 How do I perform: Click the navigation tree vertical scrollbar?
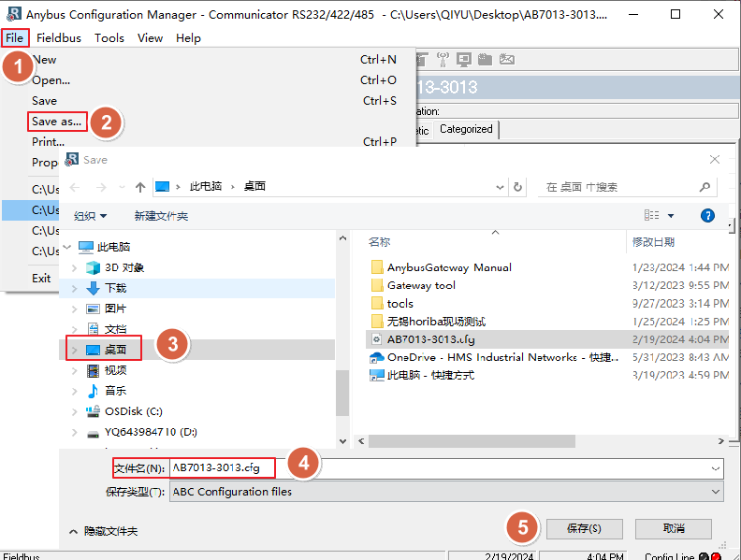coord(342,392)
